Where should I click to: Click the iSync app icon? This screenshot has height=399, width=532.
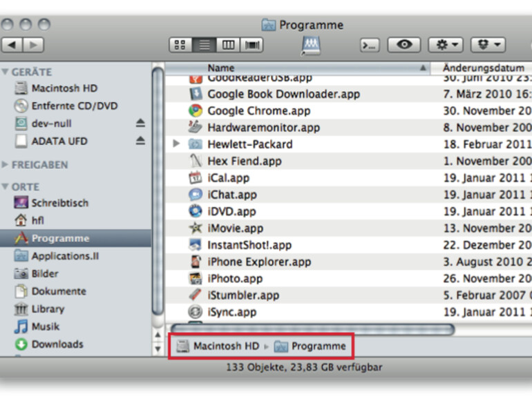click(x=196, y=312)
